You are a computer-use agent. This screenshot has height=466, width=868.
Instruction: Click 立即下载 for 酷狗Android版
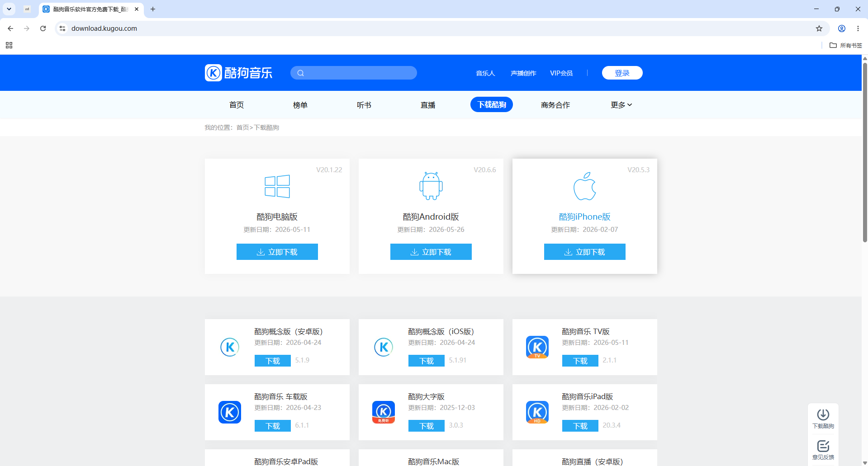431,252
